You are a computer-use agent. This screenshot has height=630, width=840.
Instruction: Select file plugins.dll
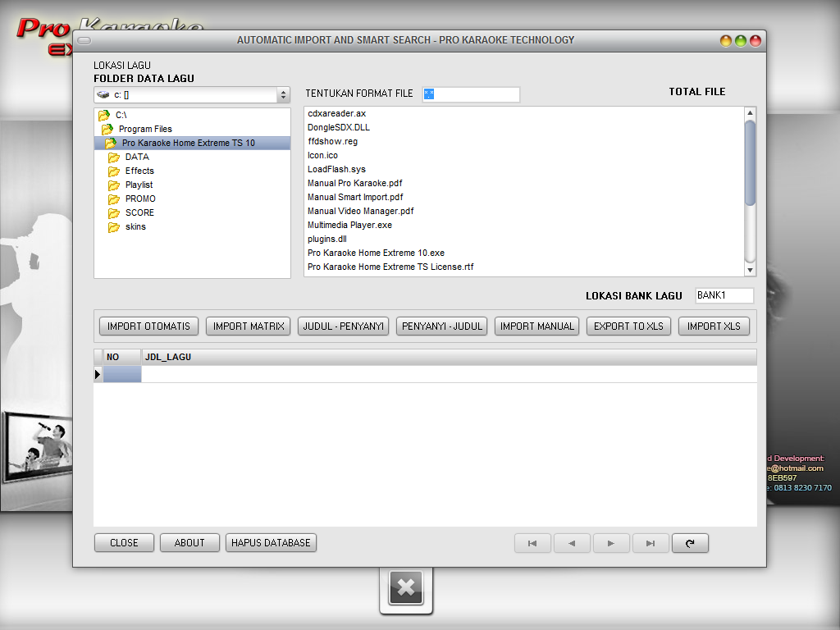(x=326, y=239)
